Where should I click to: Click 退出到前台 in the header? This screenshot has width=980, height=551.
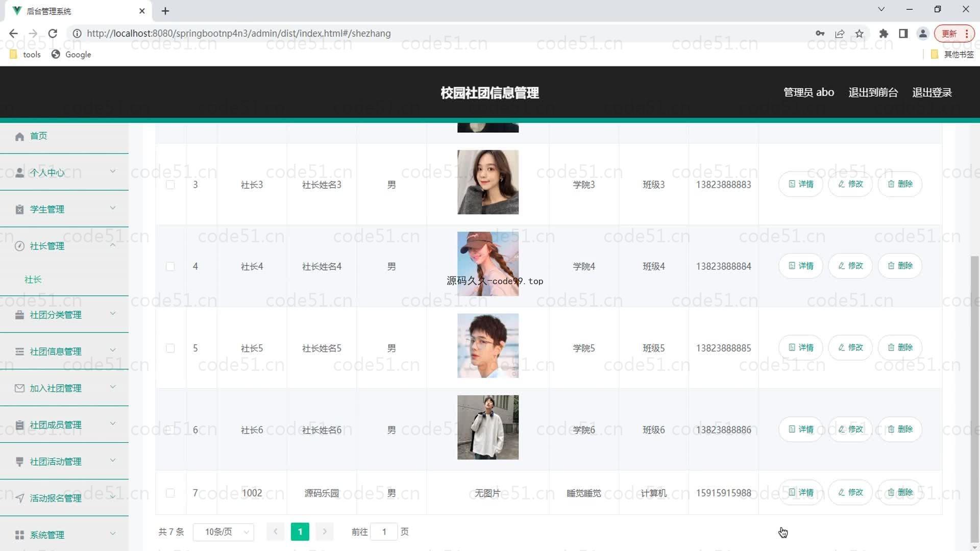(873, 92)
